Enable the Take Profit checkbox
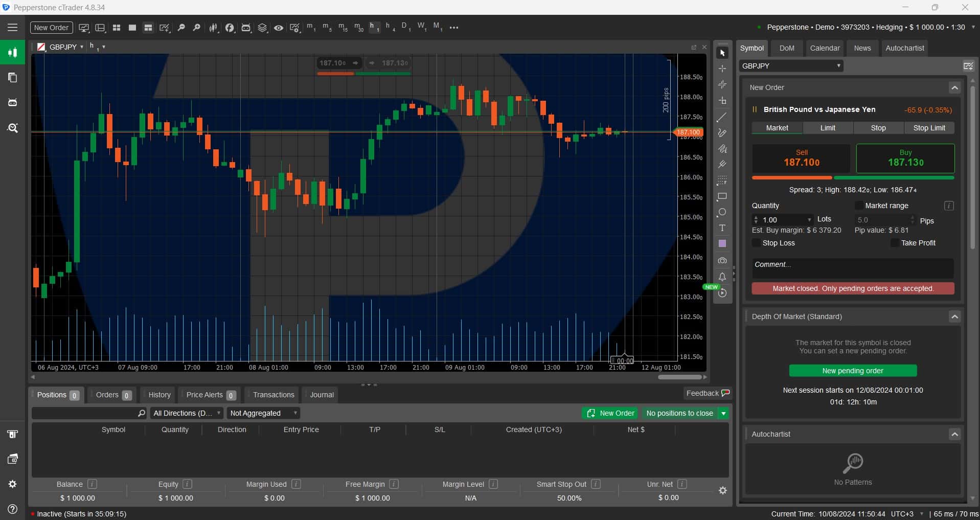This screenshot has width=980, height=520. coord(895,243)
